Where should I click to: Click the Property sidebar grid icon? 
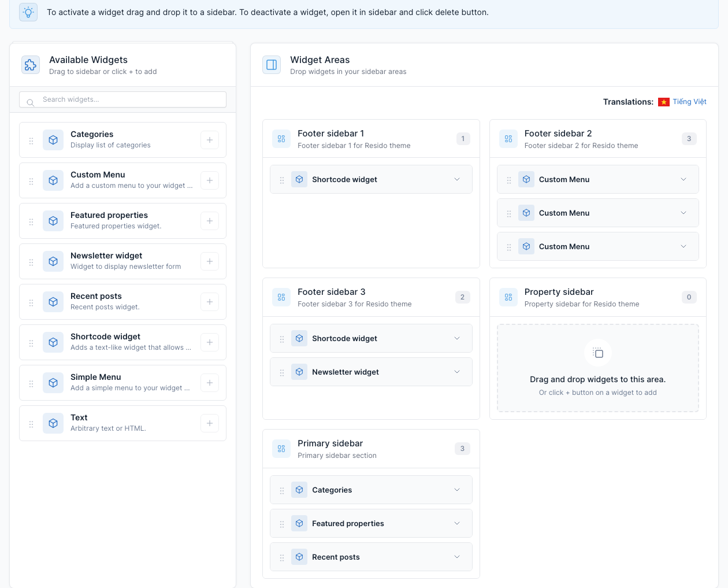(x=508, y=297)
